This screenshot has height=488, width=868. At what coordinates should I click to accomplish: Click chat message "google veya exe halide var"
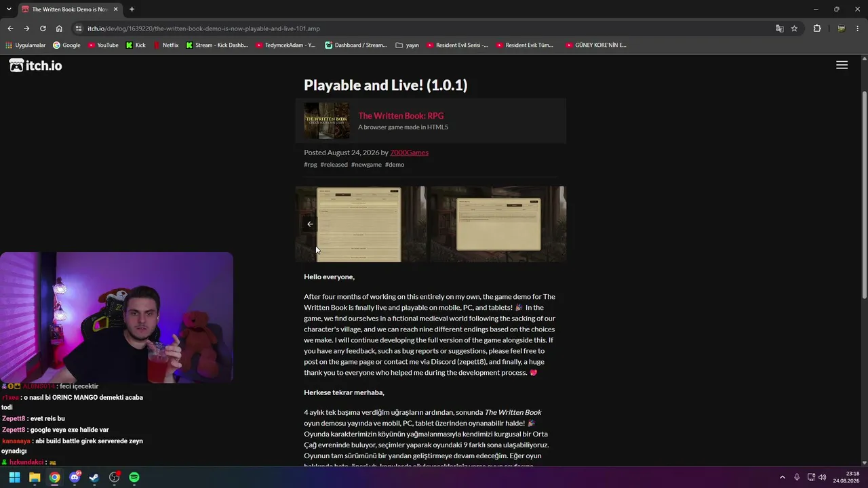pos(71,430)
